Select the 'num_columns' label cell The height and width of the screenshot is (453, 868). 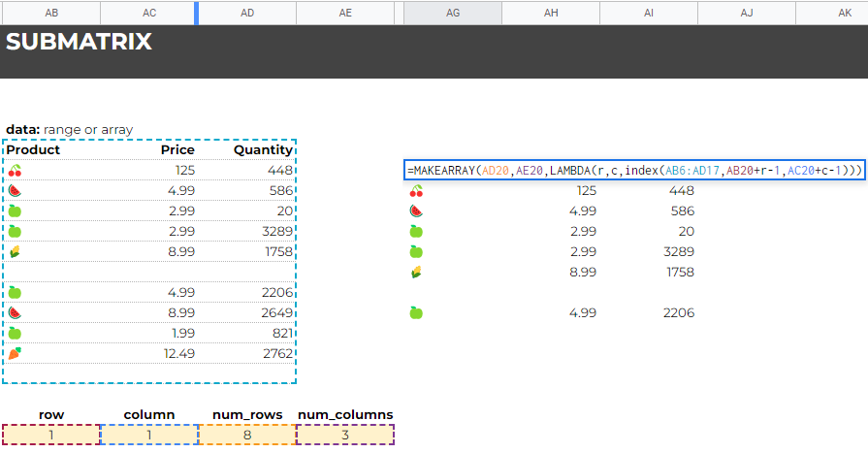[345, 415]
